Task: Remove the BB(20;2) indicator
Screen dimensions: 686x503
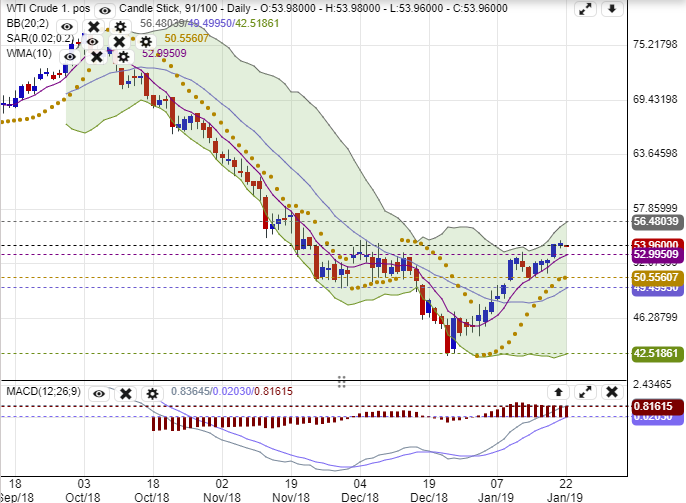Action: 93,27
